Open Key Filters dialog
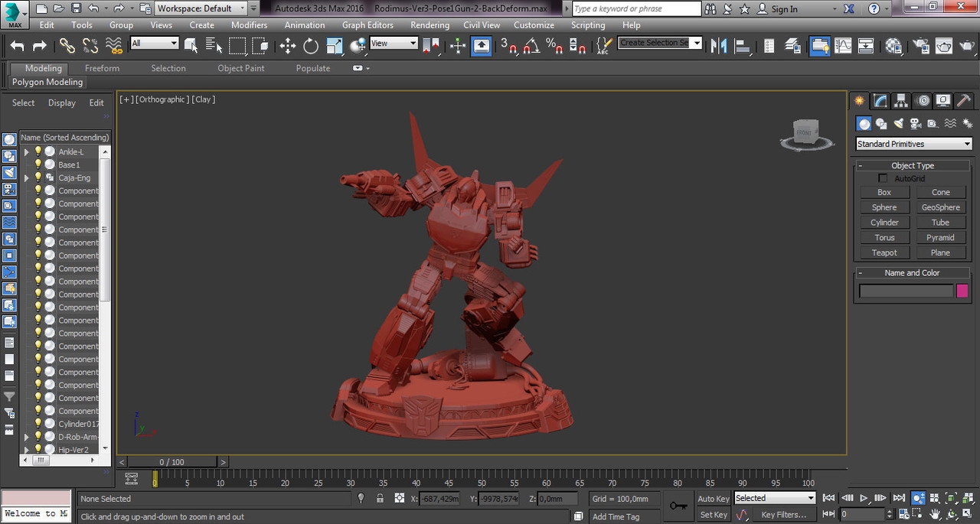 (x=784, y=515)
